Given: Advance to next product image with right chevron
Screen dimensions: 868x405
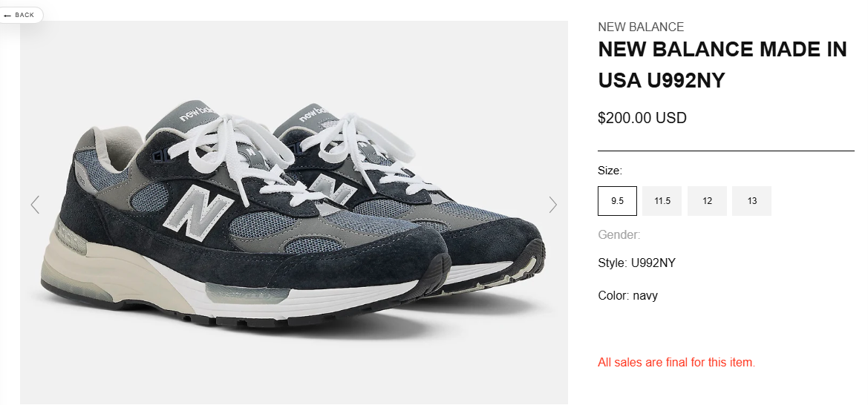Looking at the screenshot, I should tap(552, 204).
